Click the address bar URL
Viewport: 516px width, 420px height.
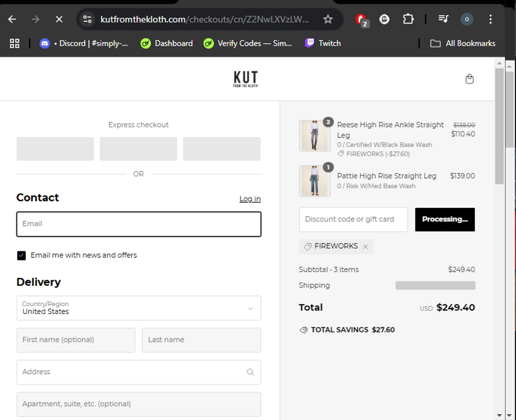(x=205, y=19)
